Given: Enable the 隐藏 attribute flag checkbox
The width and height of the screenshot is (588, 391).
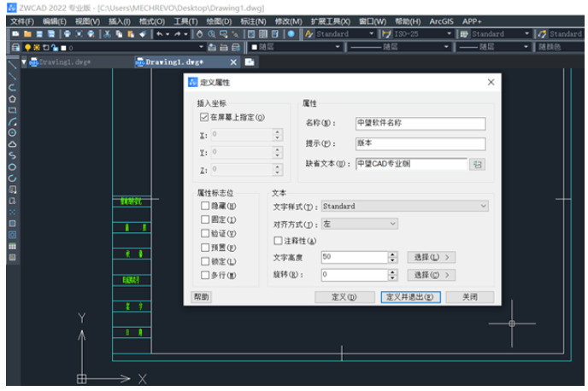Looking at the screenshot, I should pos(205,206).
